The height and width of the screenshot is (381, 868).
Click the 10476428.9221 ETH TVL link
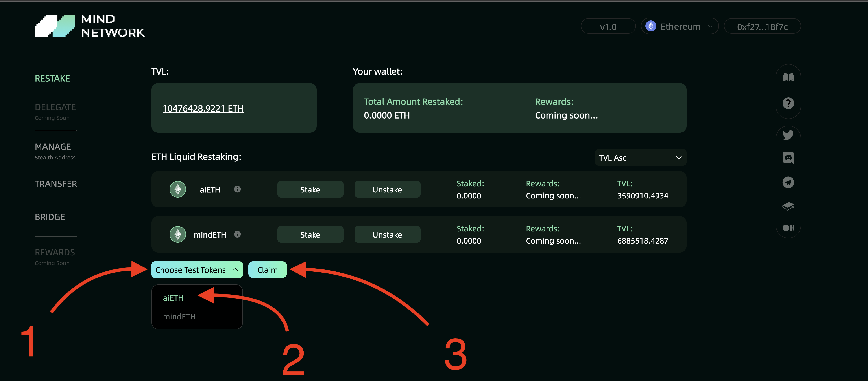tap(203, 108)
